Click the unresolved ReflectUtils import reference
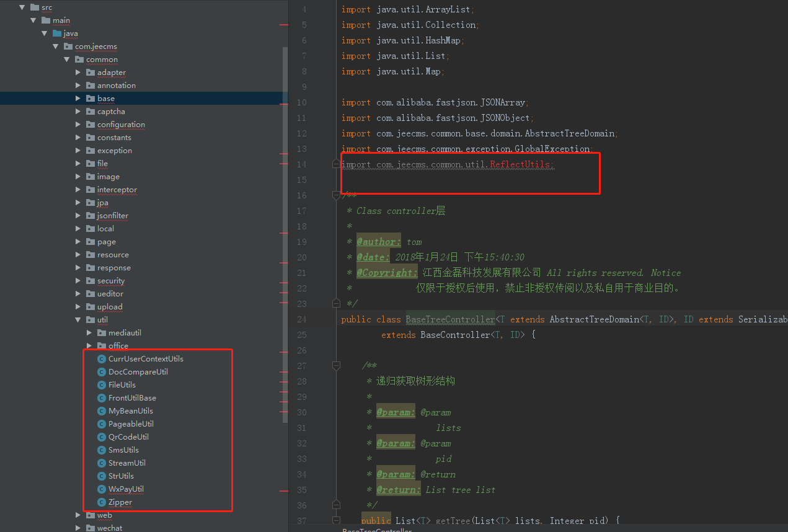 [520, 164]
